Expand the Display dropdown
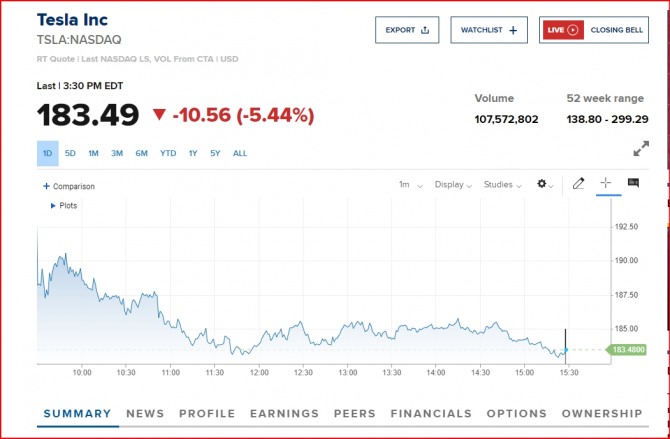Screen dimensions: 670x439 [x=453, y=185]
